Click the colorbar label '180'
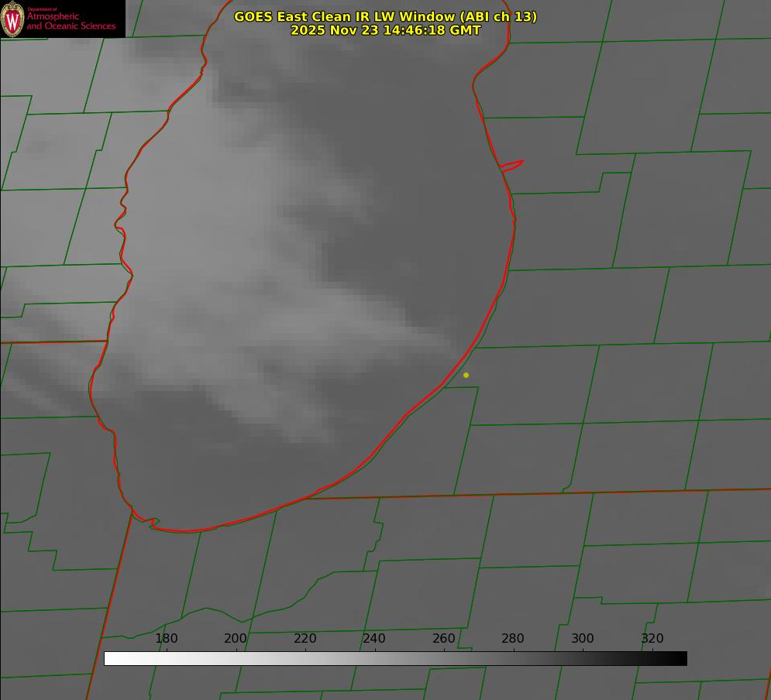Screen dimensions: 771x700 coord(166,638)
